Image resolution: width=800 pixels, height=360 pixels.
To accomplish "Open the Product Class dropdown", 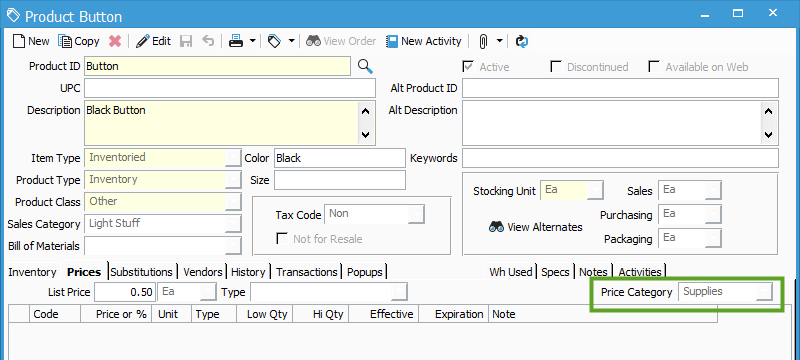I will click(233, 201).
